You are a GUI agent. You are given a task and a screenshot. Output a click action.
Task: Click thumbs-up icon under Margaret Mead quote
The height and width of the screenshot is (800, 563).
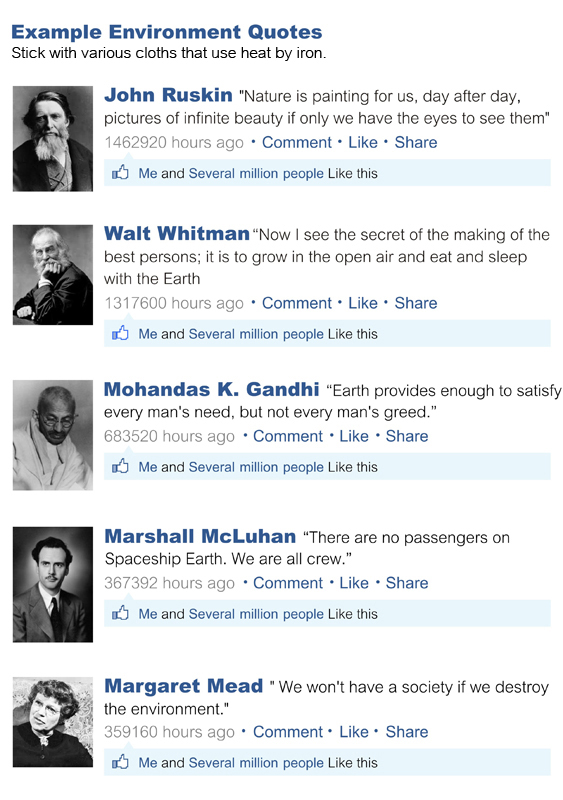click(x=120, y=762)
